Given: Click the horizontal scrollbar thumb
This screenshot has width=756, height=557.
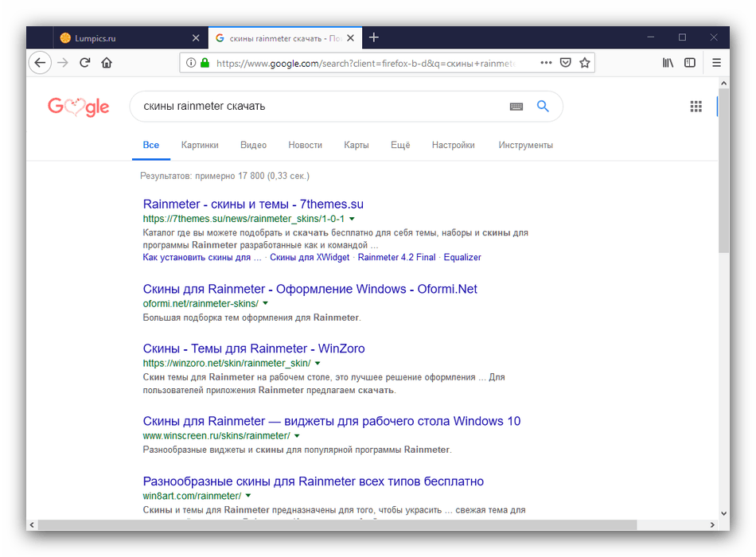Looking at the screenshot, I should 337,524.
